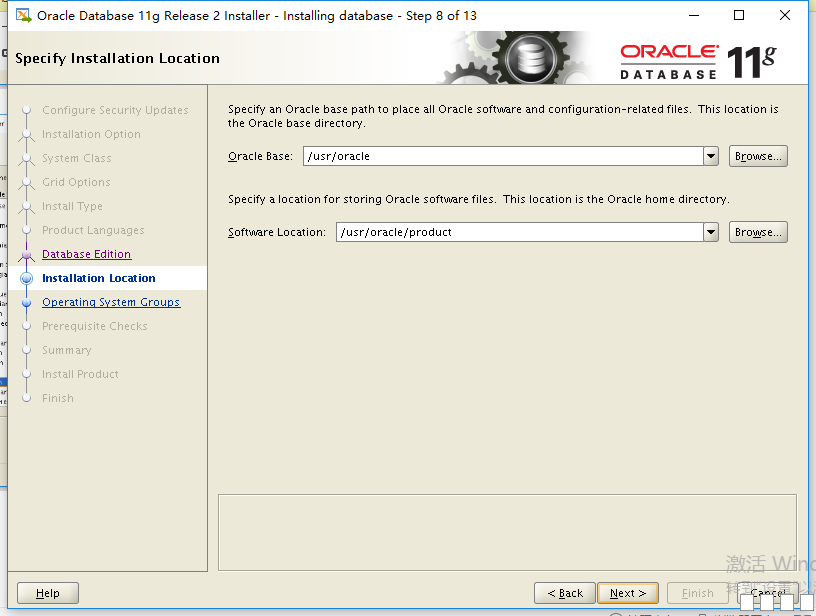Browse for the Software Location directory

758,232
